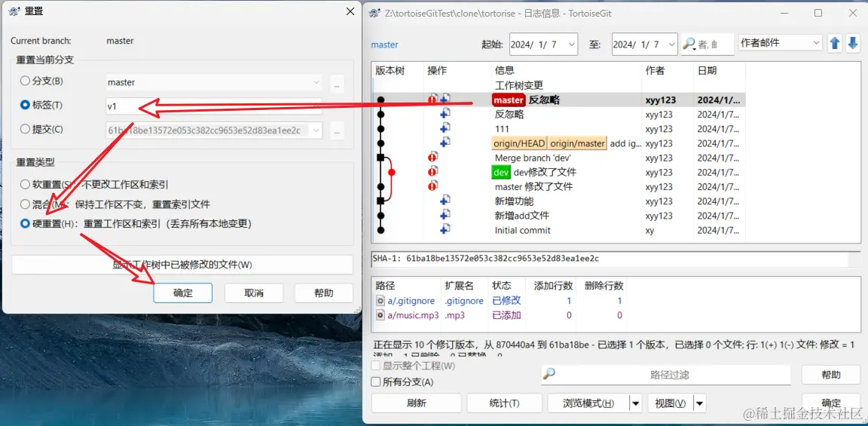868x426 pixels.
Task: Click 帮助 in the log window
Action: point(831,375)
